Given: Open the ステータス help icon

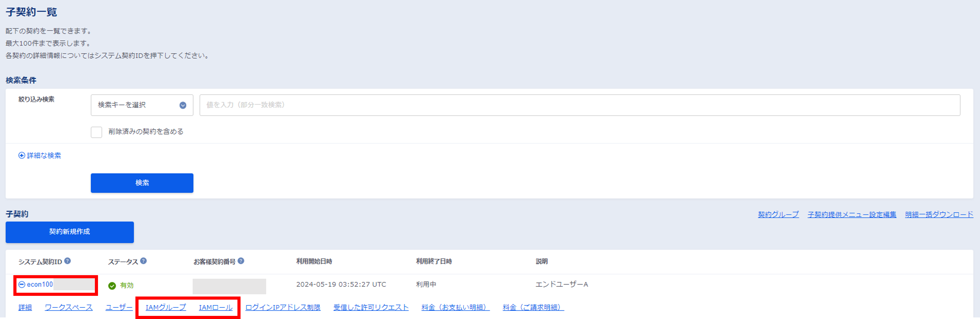Looking at the screenshot, I should coord(143,261).
